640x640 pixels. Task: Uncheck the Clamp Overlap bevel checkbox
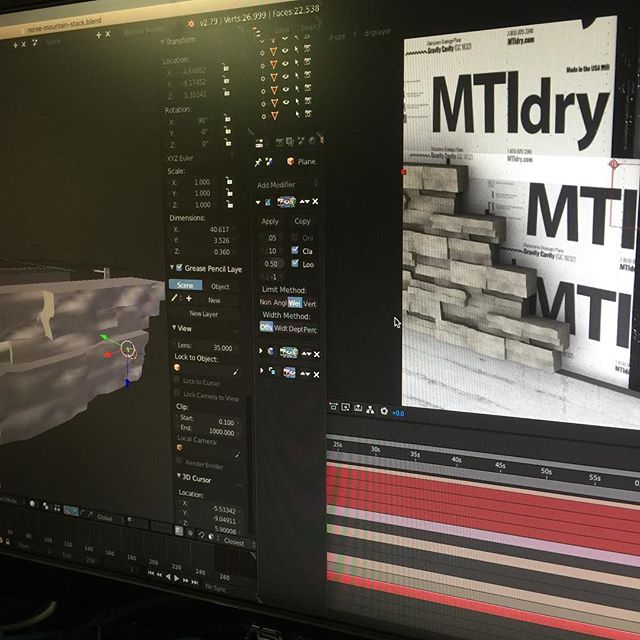(x=295, y=250)
